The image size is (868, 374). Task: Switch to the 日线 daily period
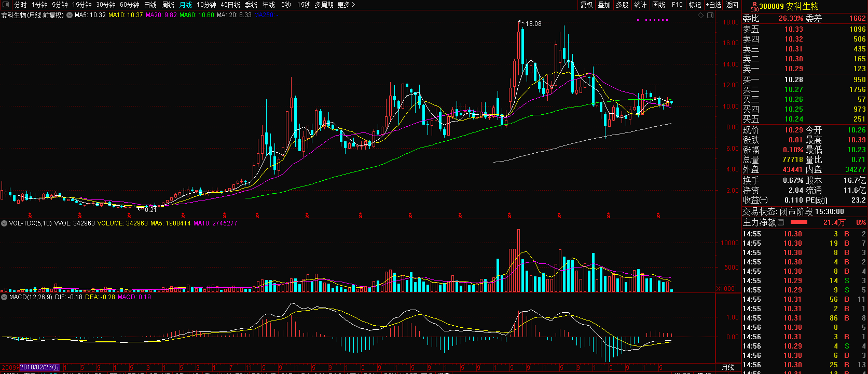tap(150, 5)
